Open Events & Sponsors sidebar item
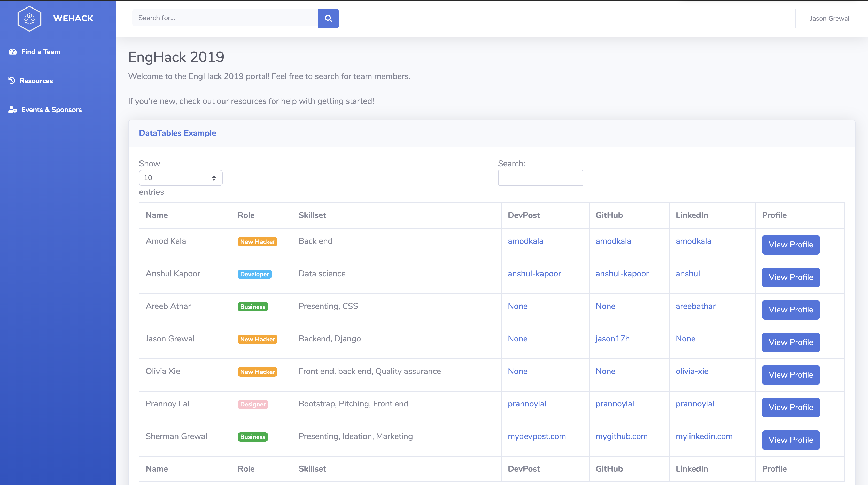The image size is (868, 485). point(51,110)
